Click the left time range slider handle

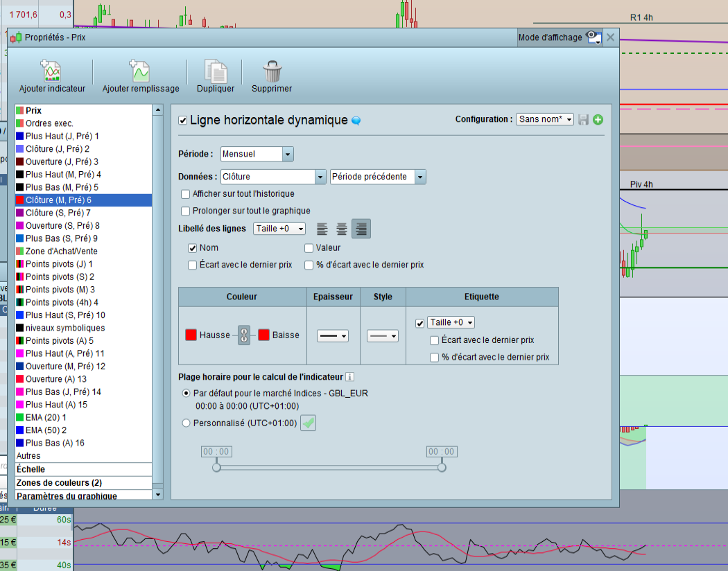(216, 468)
